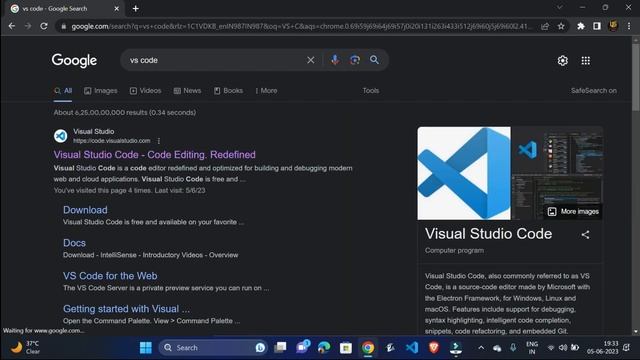Image resolution: width=640 pixels, height=360 pixels.
Task: Expand the More search filters menu
Action: pyautogui.click(x=266, y=91)
